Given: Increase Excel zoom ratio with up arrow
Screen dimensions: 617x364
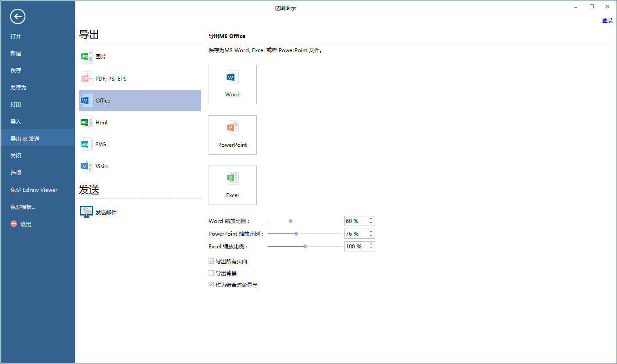Looking at the screenshot, I should pyautogui.click(x=371, y=244).
